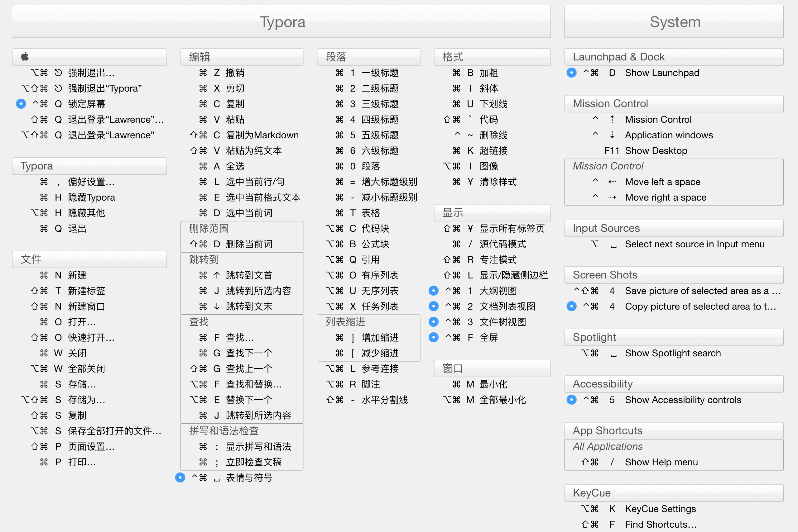Choose 选中当前格式文本 entry
The width and height of the screenshot is (798, 532).
250,197
